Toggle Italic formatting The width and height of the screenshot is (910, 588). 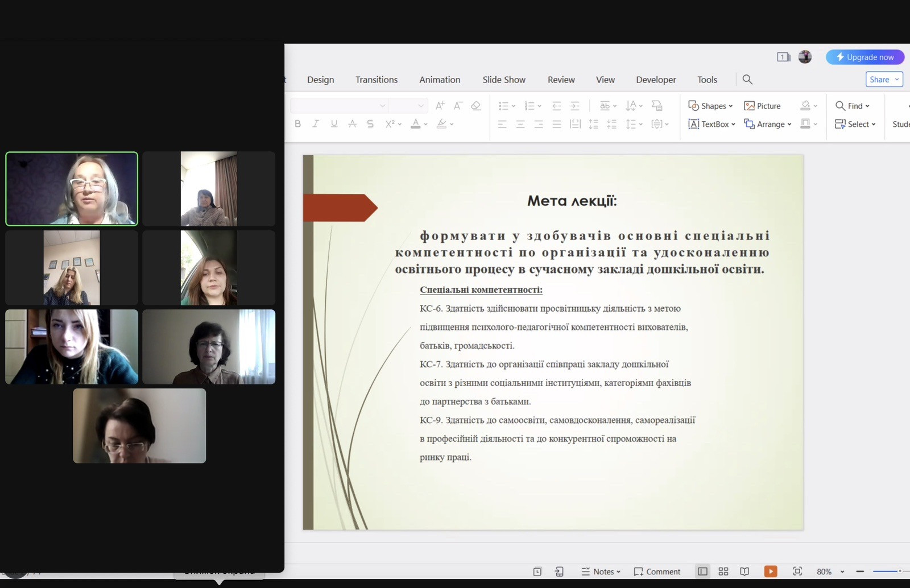(x=316, y=124)
